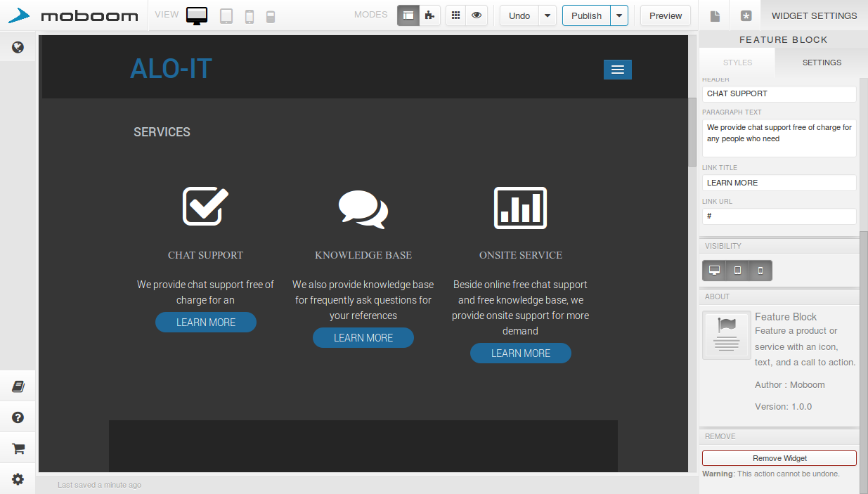This screenshot has height=494, width=868.
Task: Select the desktop monitor view icon
Action: [197, 16]
